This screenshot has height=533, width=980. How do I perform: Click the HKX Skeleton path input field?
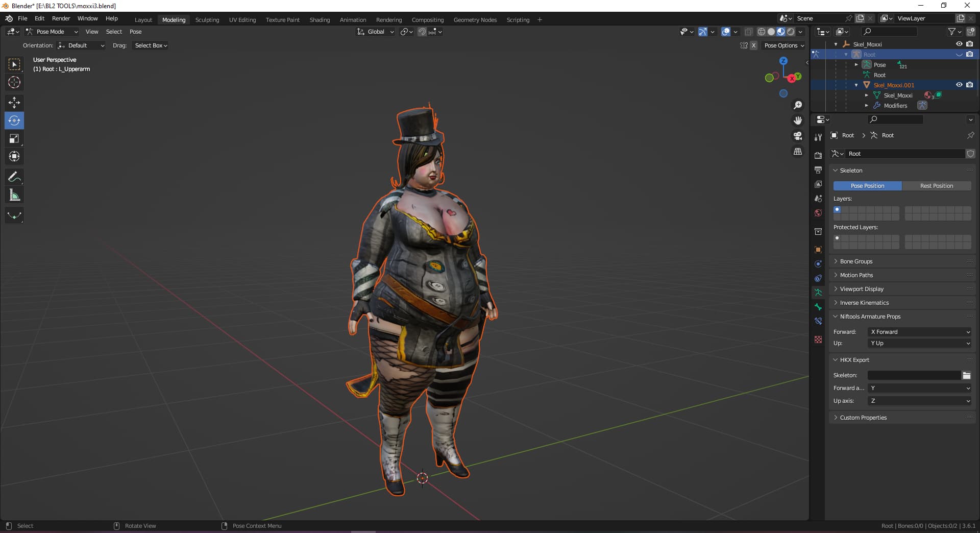914,375
